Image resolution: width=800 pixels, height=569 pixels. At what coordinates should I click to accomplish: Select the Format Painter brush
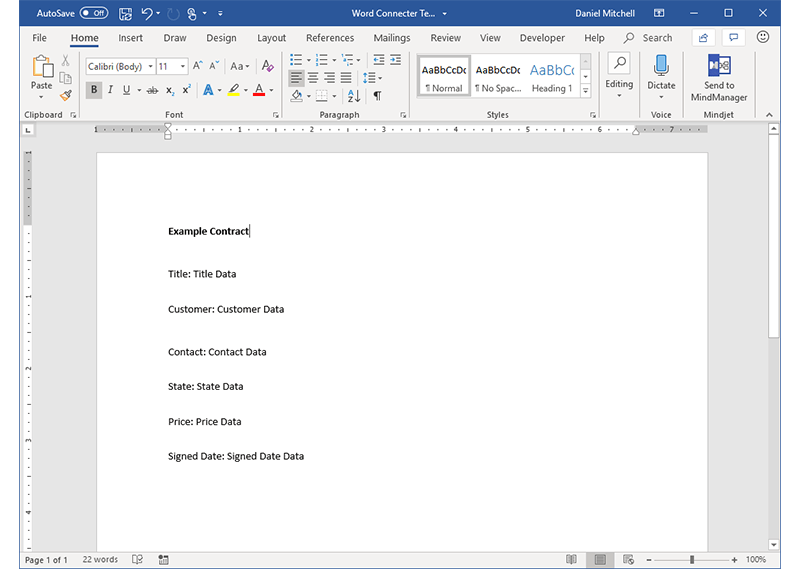pos(65,95)
